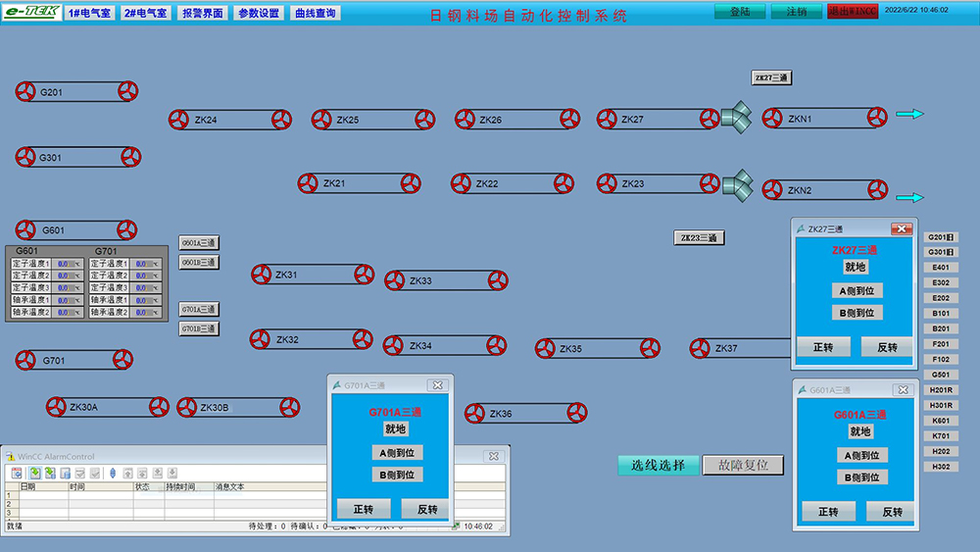Open the 1#电气室 screen

coord(89,13)
